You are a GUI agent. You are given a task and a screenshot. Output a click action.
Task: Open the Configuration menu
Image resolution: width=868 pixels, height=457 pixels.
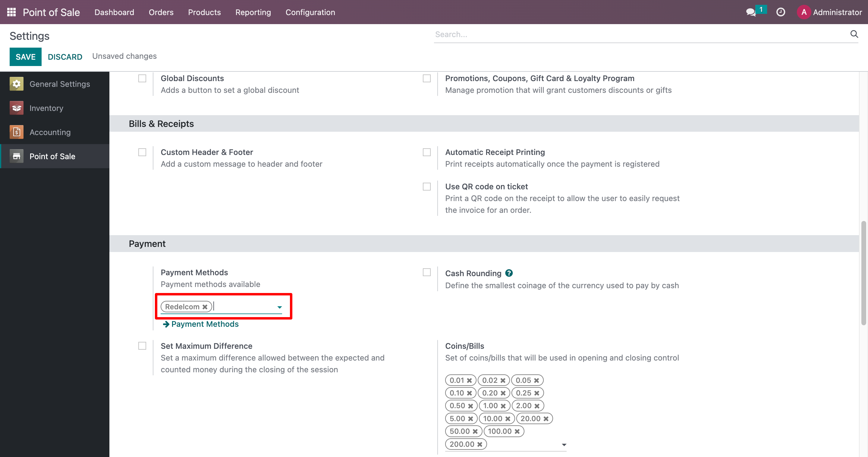(310, 12)
